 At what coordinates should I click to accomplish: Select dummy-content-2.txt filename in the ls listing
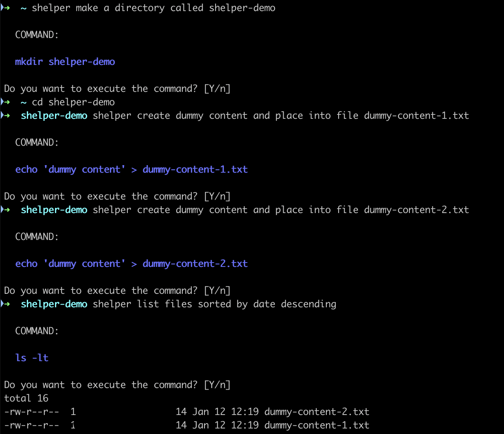(317, 412)
